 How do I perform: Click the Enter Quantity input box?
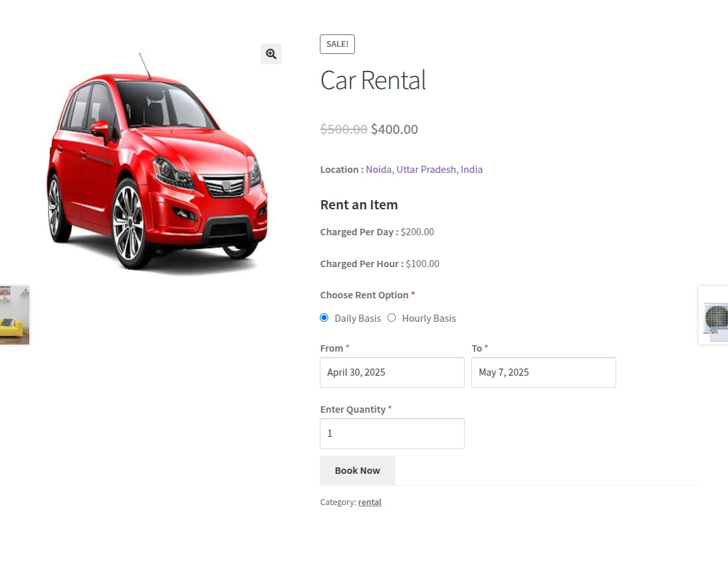click(392, 433)
